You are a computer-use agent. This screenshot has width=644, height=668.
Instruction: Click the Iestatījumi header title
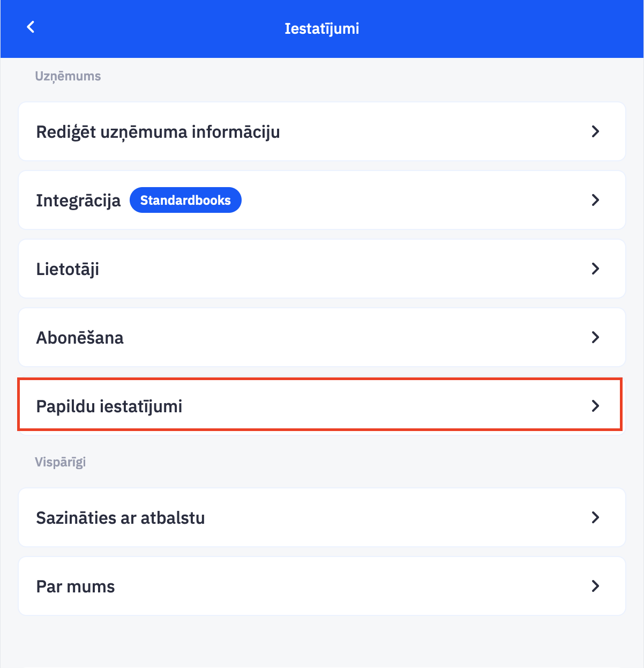coord(321,28)
